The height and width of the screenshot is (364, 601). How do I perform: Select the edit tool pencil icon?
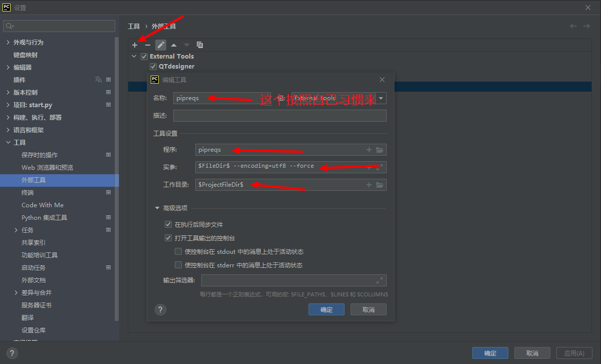[161, 45]
